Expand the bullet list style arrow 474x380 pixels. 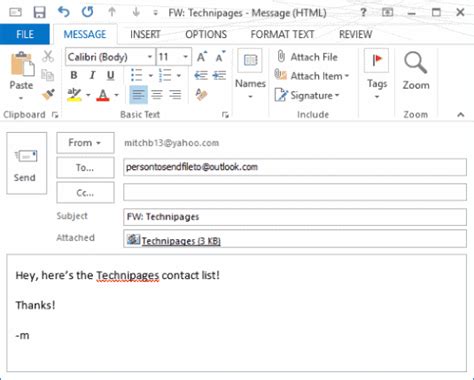150,76
